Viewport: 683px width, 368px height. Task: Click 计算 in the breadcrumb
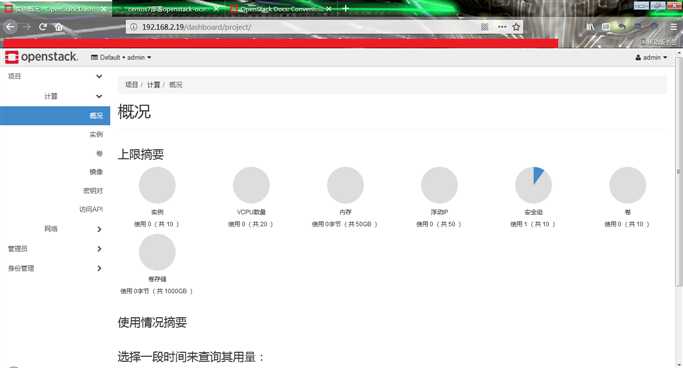153,84
